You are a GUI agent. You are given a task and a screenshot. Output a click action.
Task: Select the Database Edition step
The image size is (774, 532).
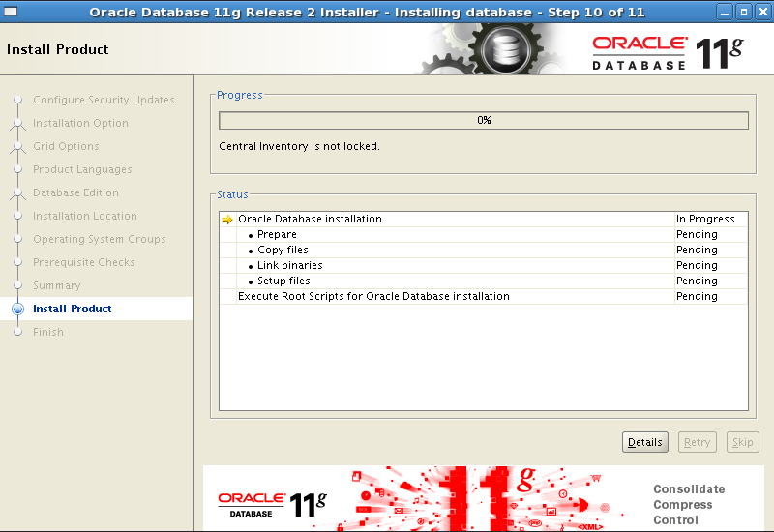(75, 192)
